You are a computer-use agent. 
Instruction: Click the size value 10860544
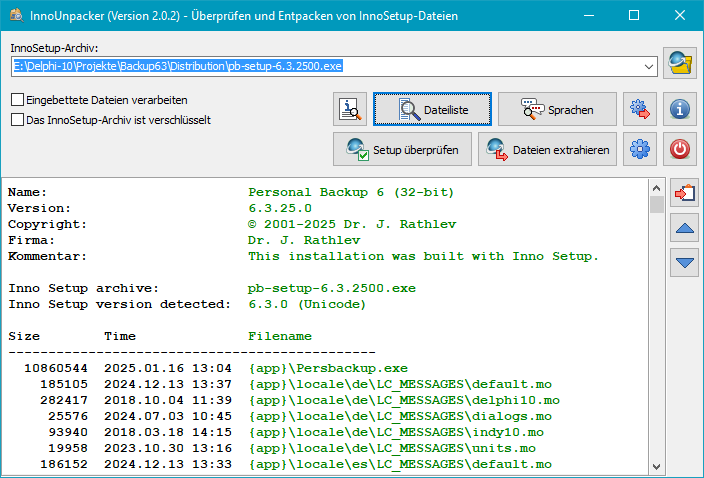(56, 368)
